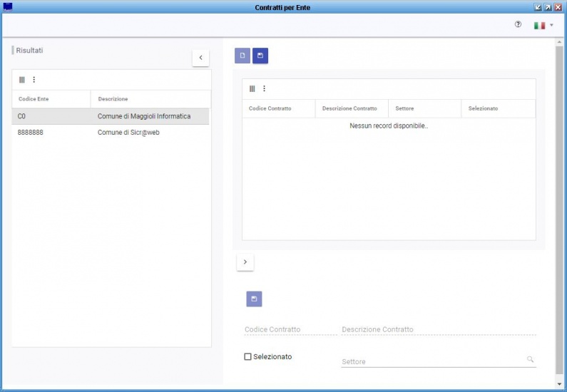Click the search magnifier in Settore field
Screen dimensions: 567x392
530,359
